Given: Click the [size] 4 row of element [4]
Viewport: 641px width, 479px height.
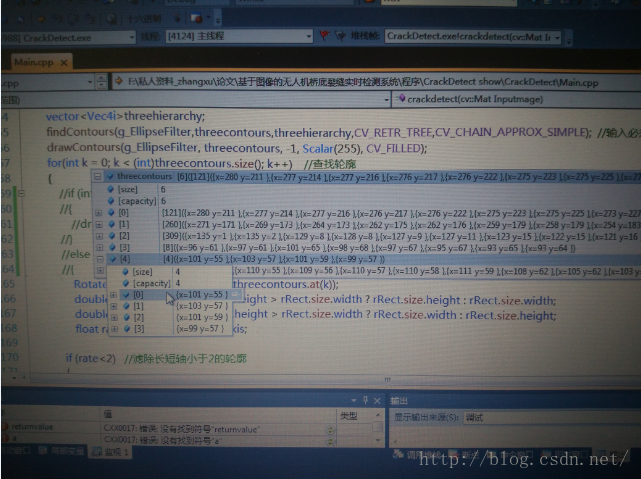Looking at the screenshot, I should coord(170,272).
